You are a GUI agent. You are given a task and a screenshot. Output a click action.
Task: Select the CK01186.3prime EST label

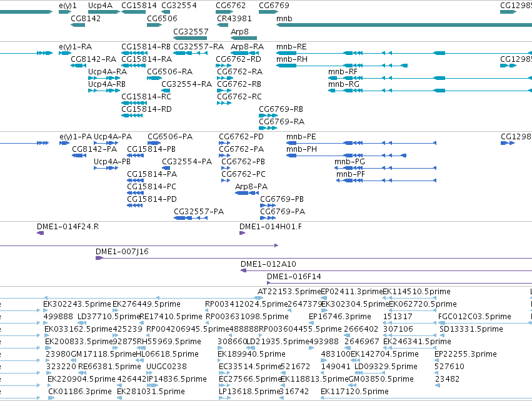pyautogui.click(x=80, y=392)
